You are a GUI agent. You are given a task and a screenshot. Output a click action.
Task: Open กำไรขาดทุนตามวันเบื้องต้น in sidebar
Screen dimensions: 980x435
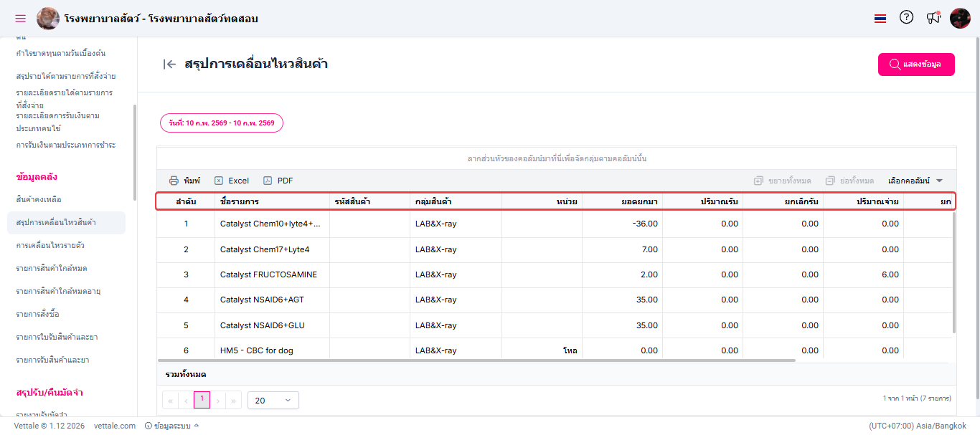[x=61, y=53]
